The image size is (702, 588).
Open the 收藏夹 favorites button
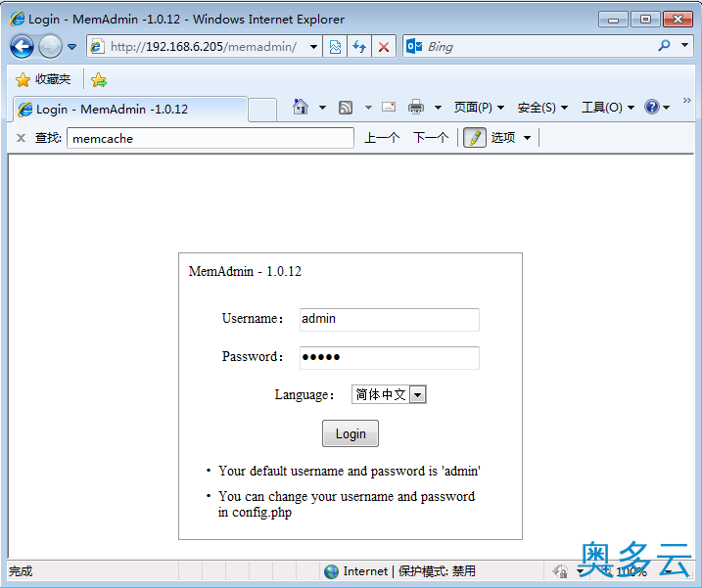click(43, 79)
